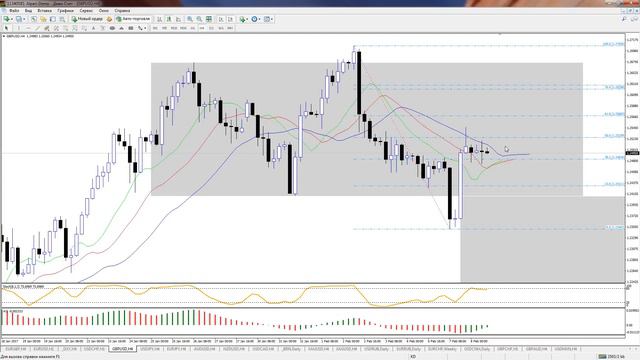Select the Cursor arrow tool
This screenshot has width=640, height=360.
6,28
